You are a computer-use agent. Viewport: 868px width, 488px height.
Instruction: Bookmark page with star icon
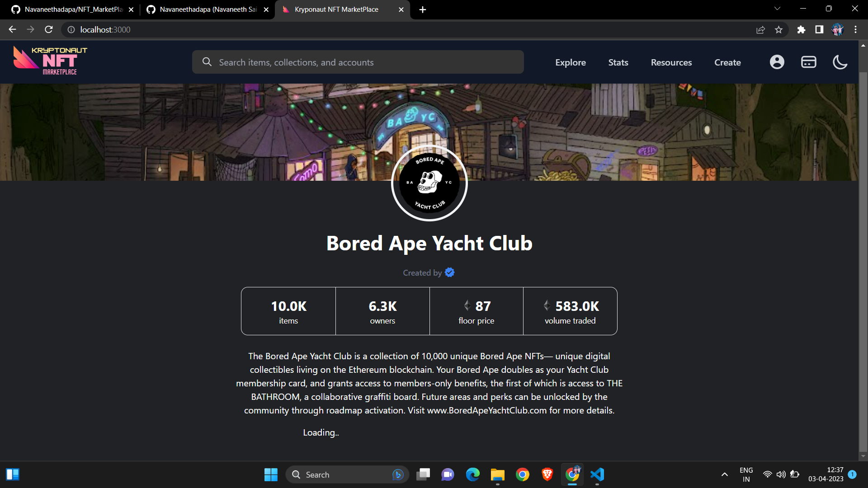point(778,30)
